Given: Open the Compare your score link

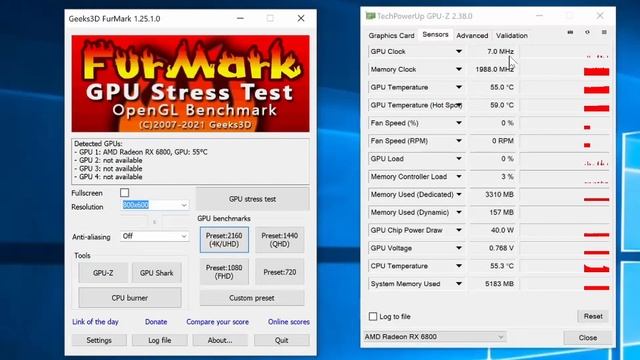Looking at the screenshot, I should click(218, 322).
